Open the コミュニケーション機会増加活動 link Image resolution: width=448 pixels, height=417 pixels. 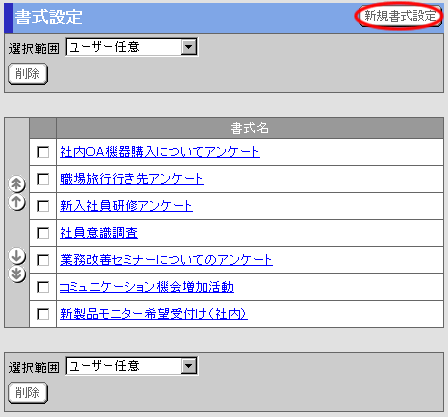click(147, 287)
